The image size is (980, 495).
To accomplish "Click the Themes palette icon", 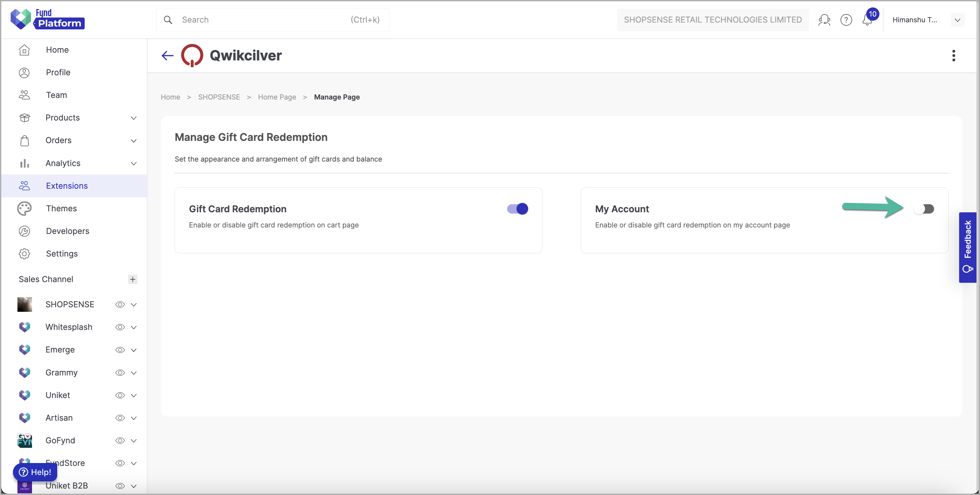I will [x=24, y=209].
